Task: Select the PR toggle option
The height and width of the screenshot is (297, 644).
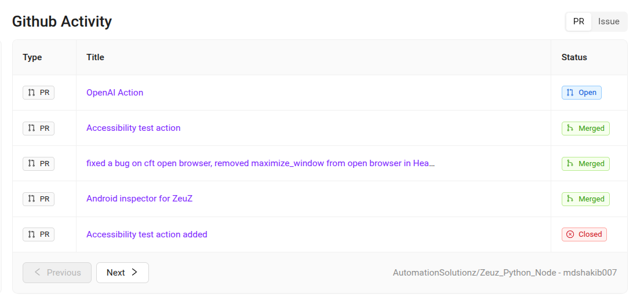Action: (x=578, y=22)
